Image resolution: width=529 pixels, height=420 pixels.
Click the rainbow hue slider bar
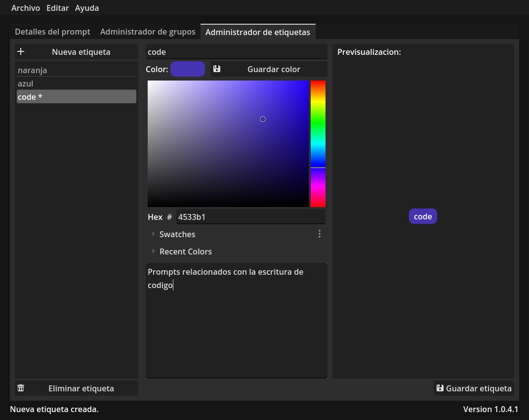[x=318, y=143]
